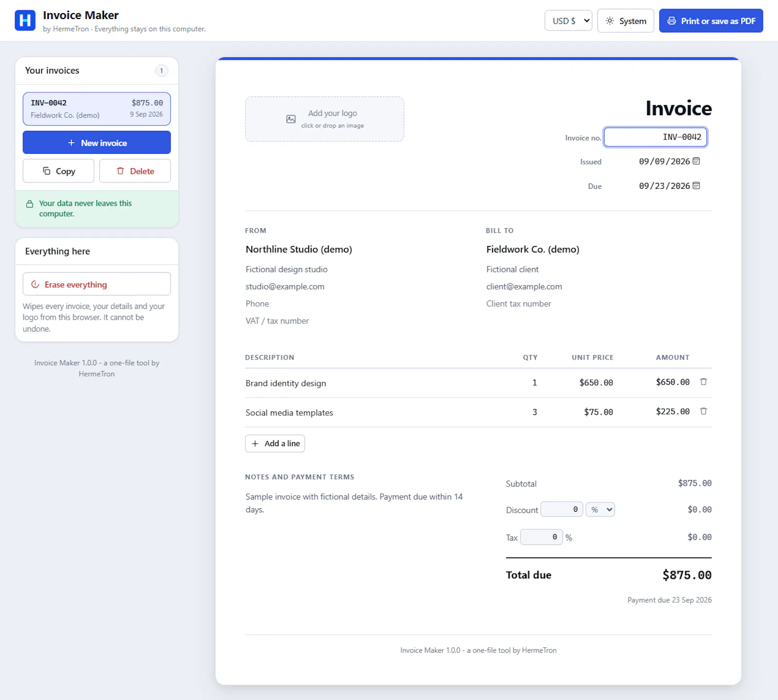Click the $650.00 amount cell
The height and width of the screenshot is (700, 778).
click(x=672, y=382)
